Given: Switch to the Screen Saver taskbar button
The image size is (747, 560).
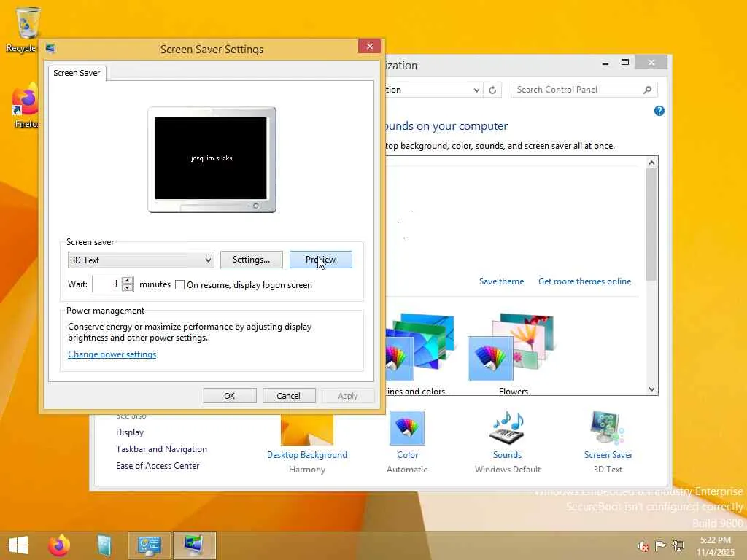Looking at the screenshot, I should pyautogui.click(x=194, y=545).
